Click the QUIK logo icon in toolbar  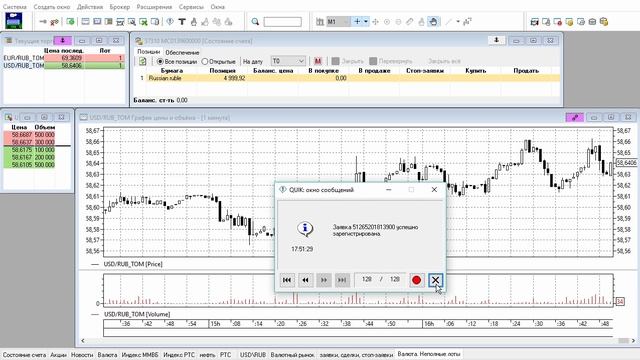[x=13, y=21]
